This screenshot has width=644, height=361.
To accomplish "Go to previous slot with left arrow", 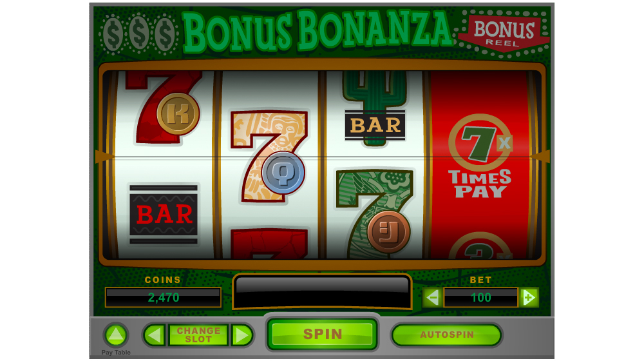I will 155,335.
